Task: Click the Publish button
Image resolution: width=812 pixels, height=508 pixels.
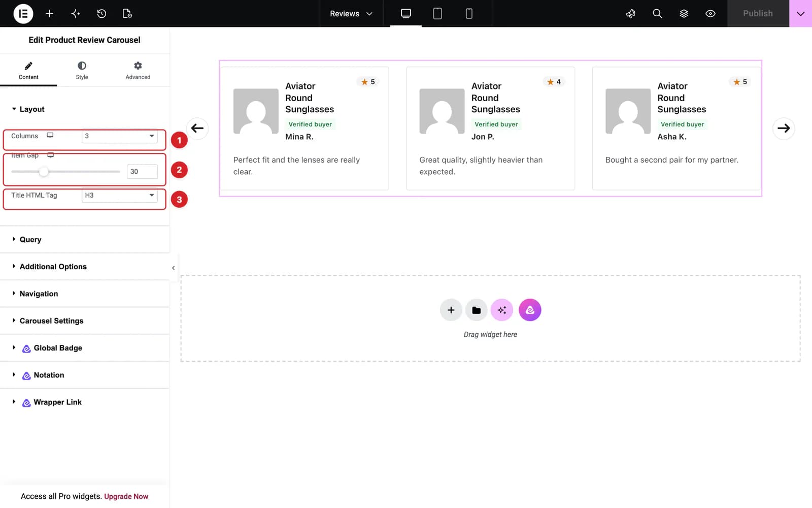Action: tap(758, 14)
